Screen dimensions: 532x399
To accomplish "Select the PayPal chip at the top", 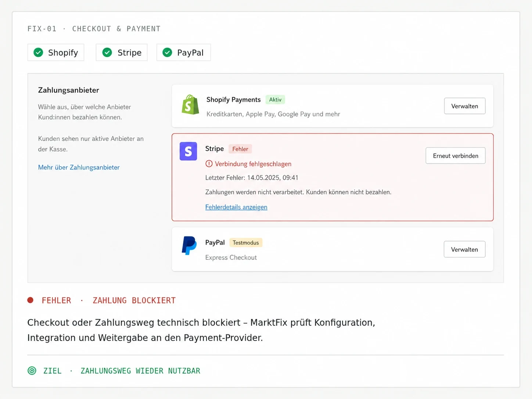I will [184, 53].
